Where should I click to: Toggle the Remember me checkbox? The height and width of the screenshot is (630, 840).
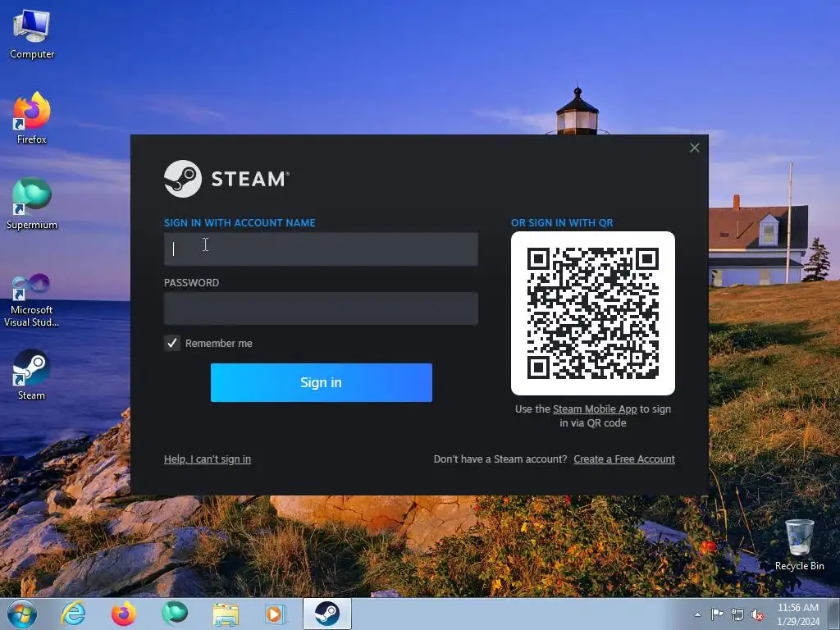[x=172, y=344]
